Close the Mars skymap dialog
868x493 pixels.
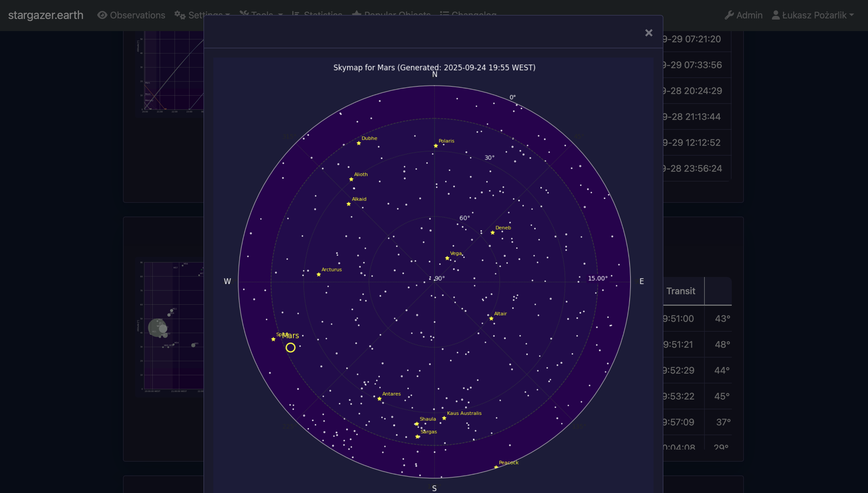(648, 33)
